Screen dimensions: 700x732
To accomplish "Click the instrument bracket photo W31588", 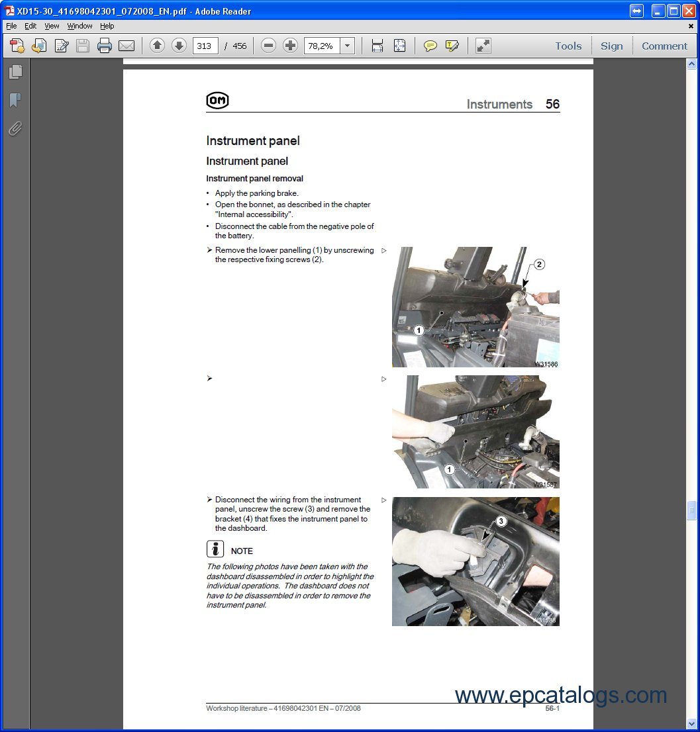I will click(475, 561).
